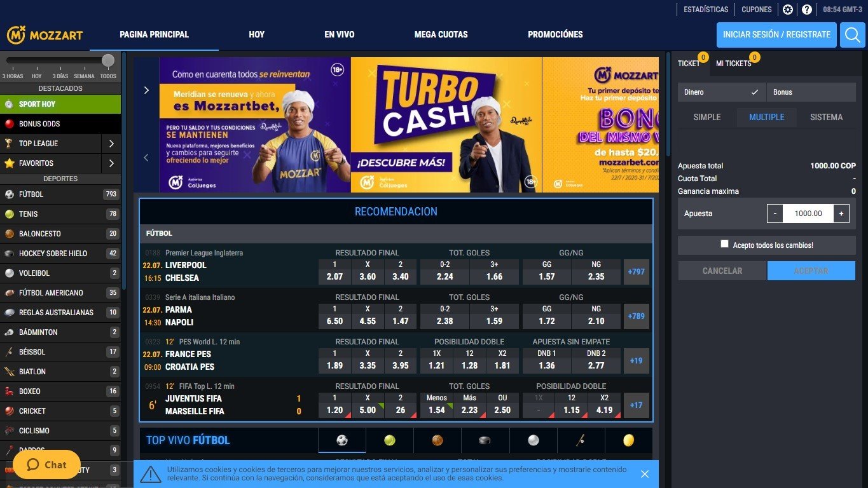Expand the Top League submenu arrow
Image resolution: width=868 pixels, height=488 pixels.
[x=111, y=144]
